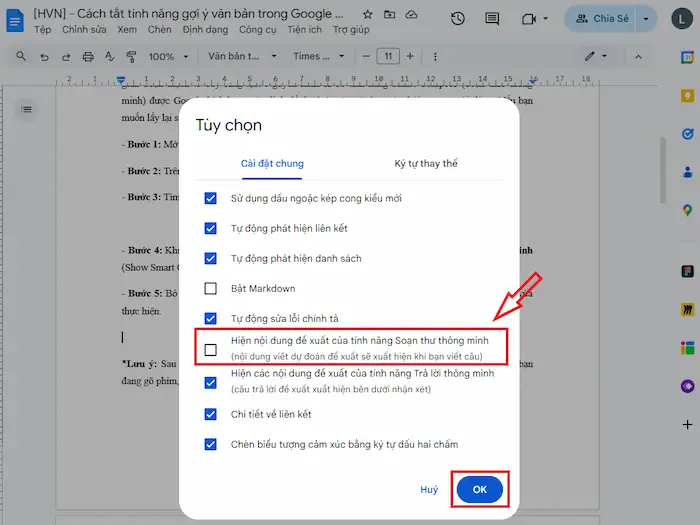Open the comments panel icon
Screen dimensions: 700x525
click(491, 19)
